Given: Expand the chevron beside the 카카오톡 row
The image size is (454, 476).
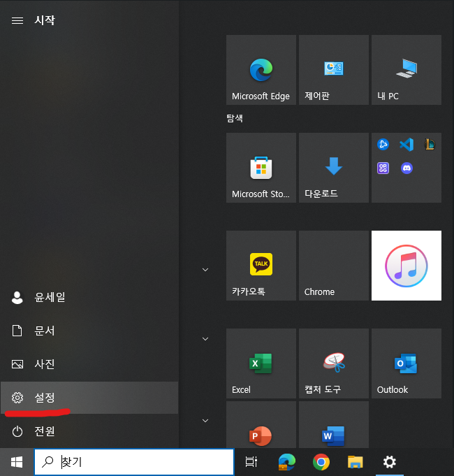Looking at the screenshot, I should [205, 270].
